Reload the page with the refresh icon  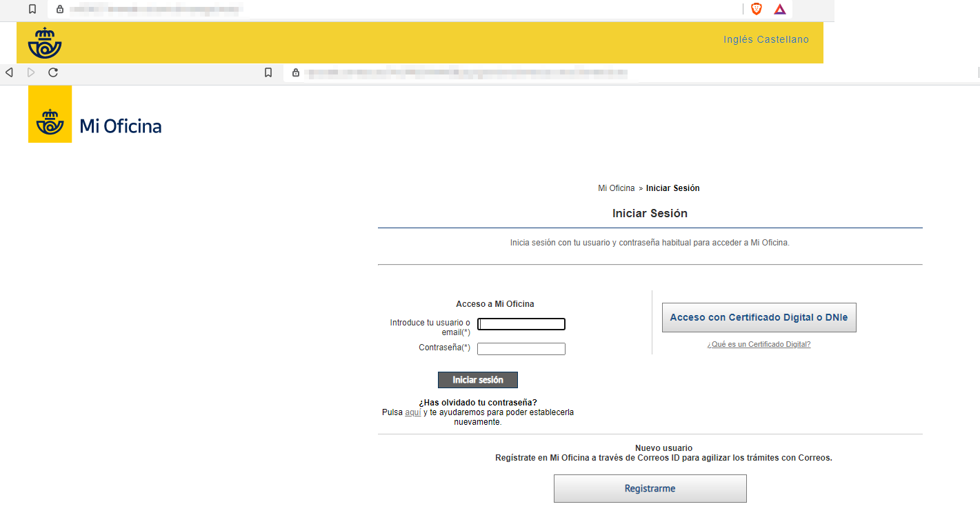point(53,72)
